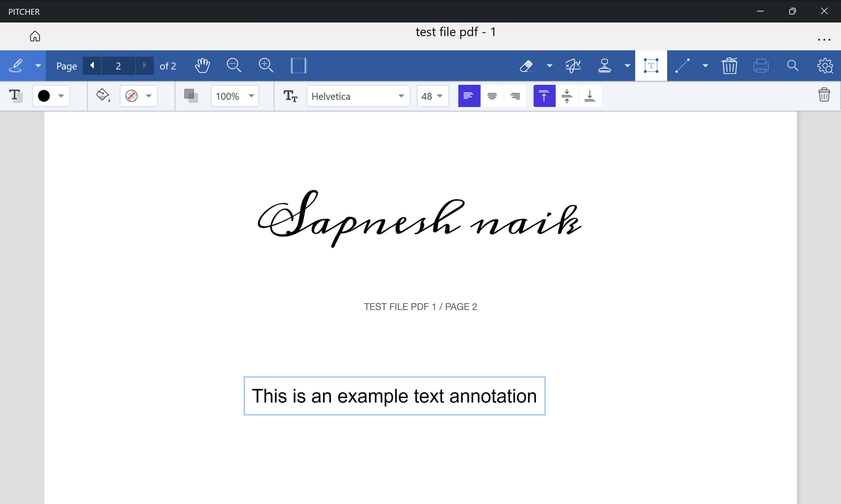Select the Eraser tool
The height and width of the screenshot is (504, 841).
click(526, 66)
